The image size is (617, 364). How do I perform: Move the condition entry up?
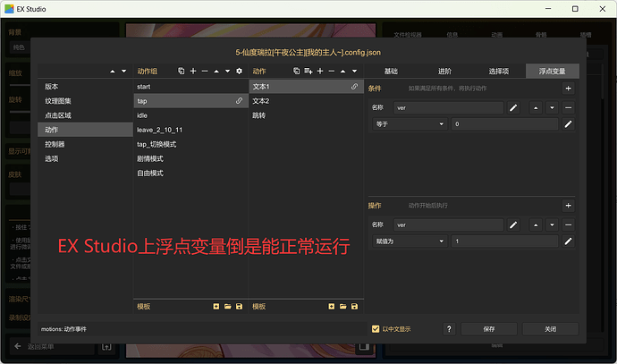536,107
